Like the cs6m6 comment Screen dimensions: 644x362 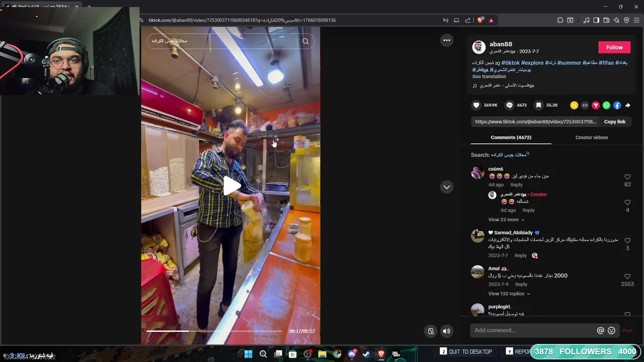[627, 177]
